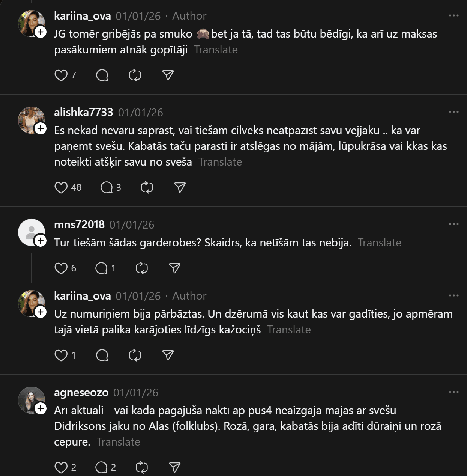
Task: Open agneseozo's profile via username
Action: coord(81,392)
